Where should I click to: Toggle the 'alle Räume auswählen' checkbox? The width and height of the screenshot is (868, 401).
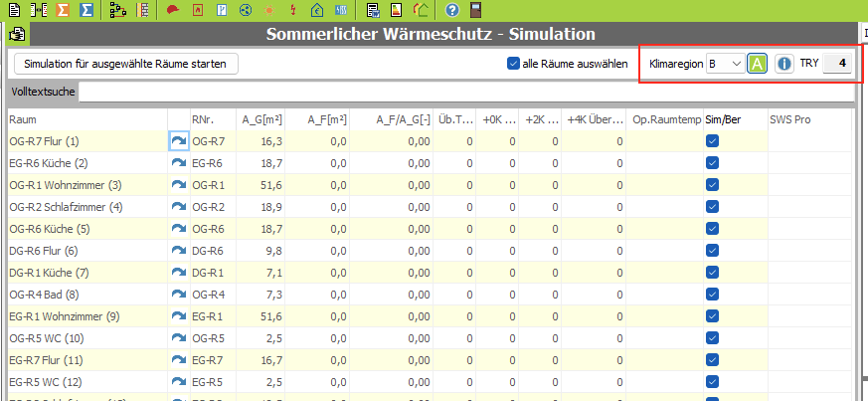(x=514, y=64)
